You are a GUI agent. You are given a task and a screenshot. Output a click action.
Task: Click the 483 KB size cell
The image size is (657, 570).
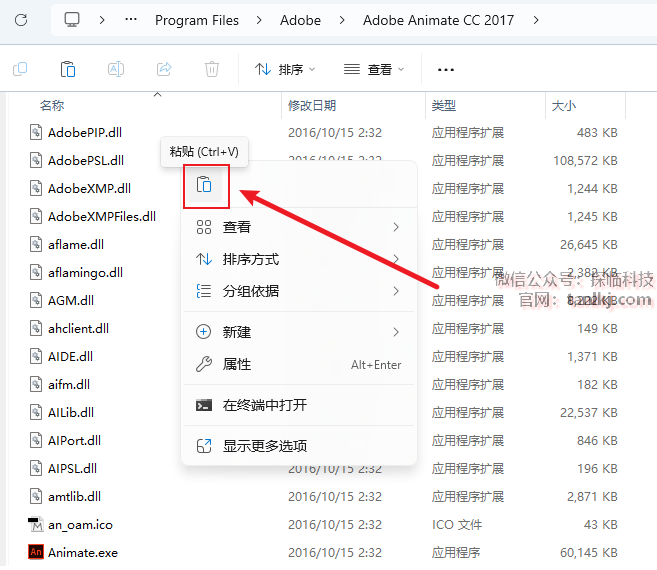[x=597, y=133]
